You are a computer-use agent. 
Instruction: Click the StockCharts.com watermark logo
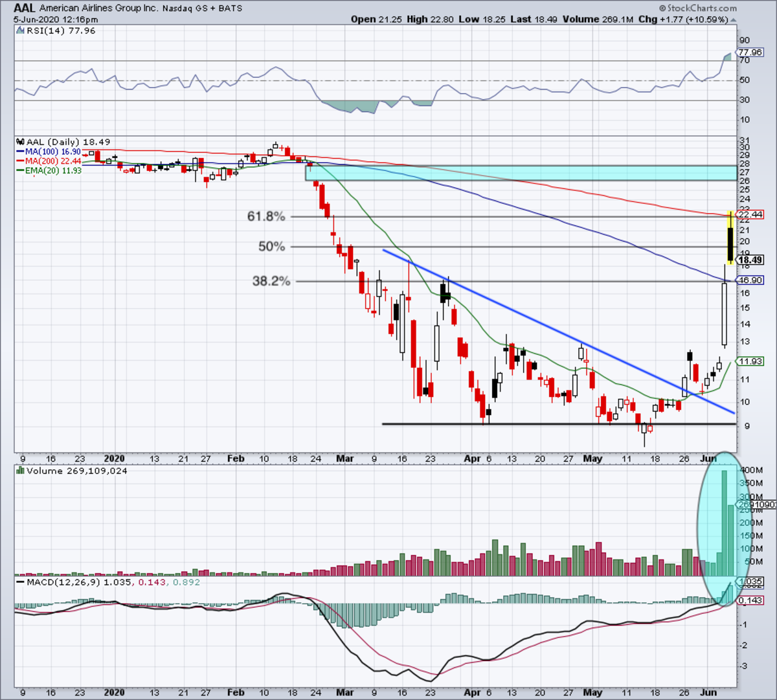point(698,8)
